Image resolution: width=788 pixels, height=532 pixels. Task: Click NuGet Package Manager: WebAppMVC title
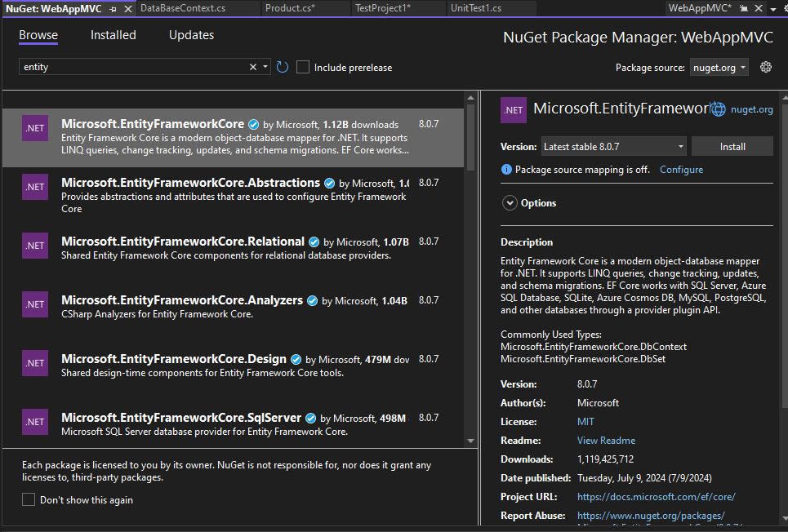pyautogui.click(x=639, y=38)
